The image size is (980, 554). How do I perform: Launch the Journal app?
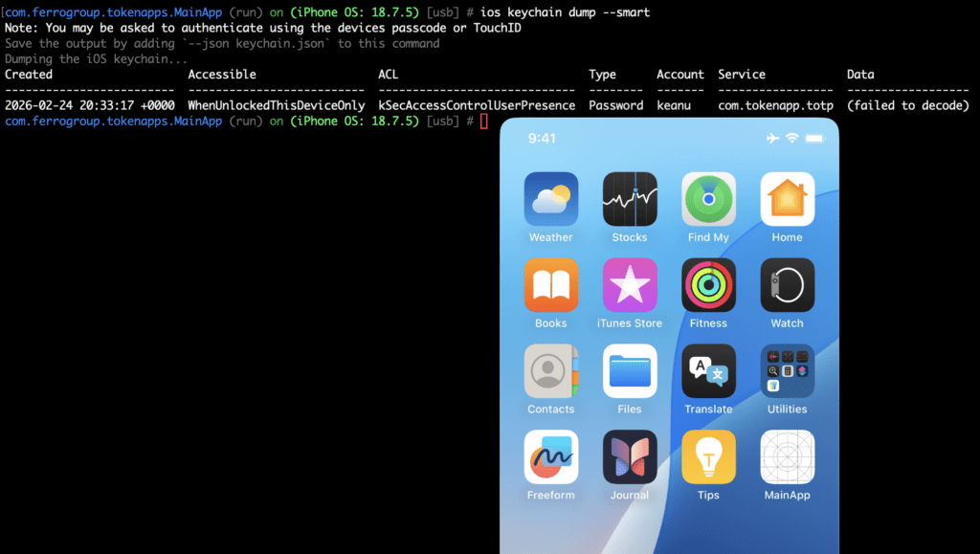[x=630, y=457]
